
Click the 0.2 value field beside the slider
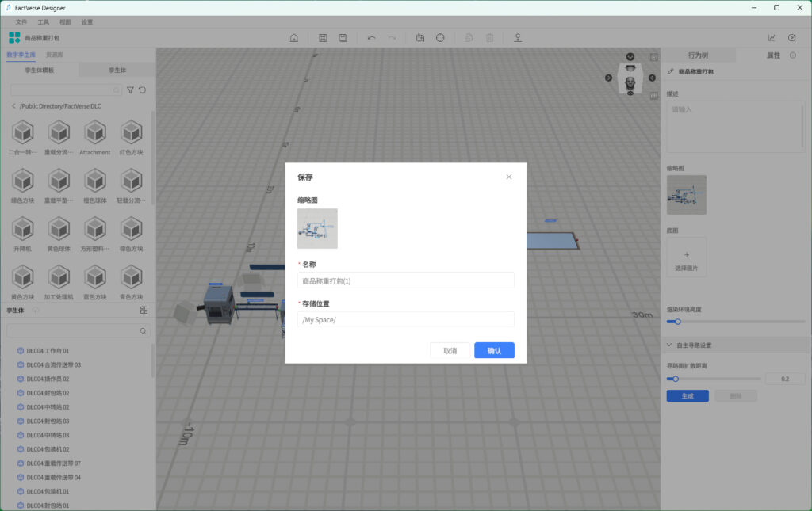(785, 379)
